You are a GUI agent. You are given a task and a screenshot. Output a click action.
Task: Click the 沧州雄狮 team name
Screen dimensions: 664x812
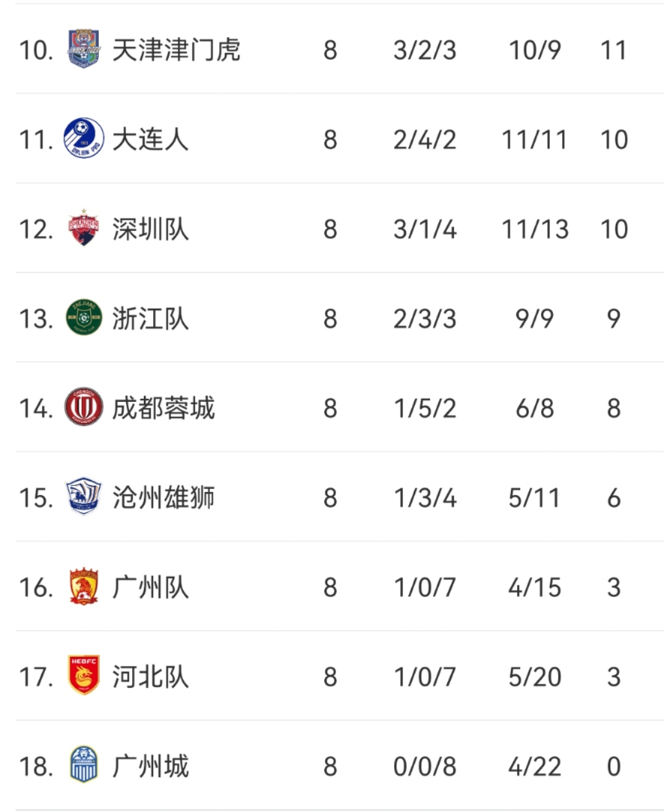[163, 498]
